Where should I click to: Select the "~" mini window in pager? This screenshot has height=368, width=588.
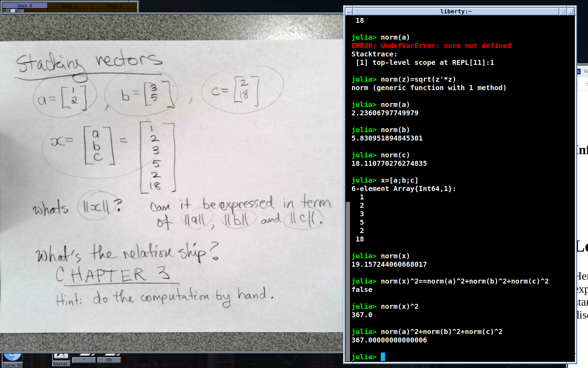tap(13, 11)
